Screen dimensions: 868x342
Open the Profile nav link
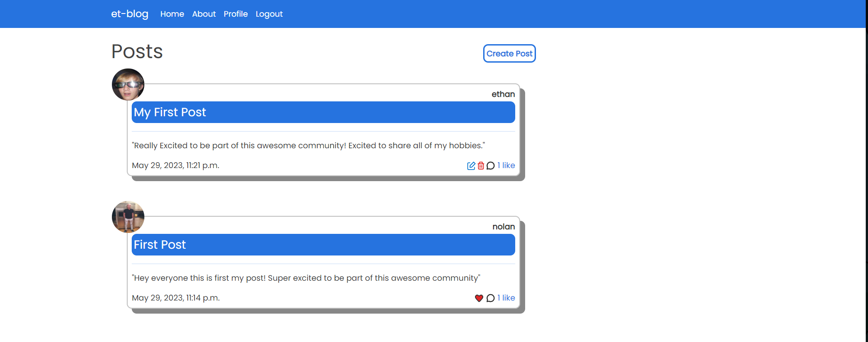(235, 14)
